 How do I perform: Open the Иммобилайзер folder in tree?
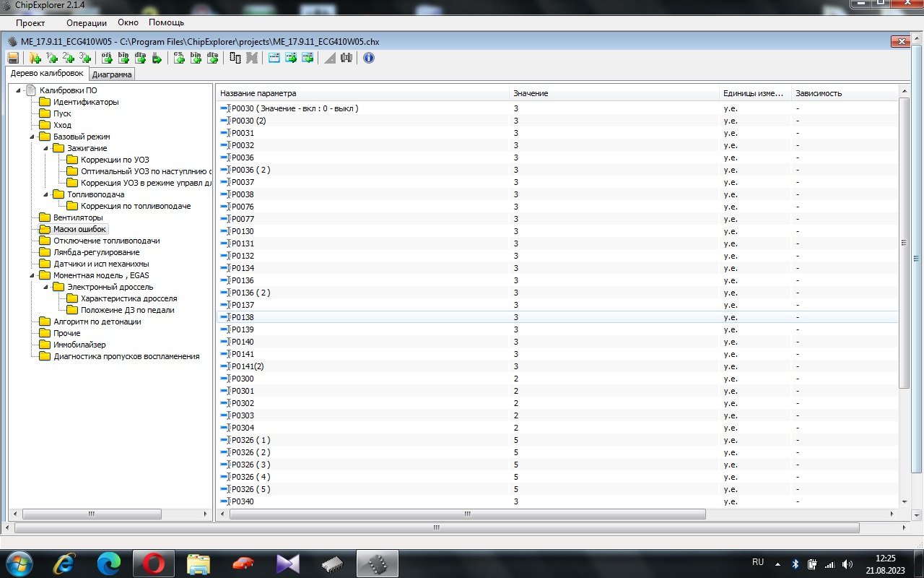(79, 345)
